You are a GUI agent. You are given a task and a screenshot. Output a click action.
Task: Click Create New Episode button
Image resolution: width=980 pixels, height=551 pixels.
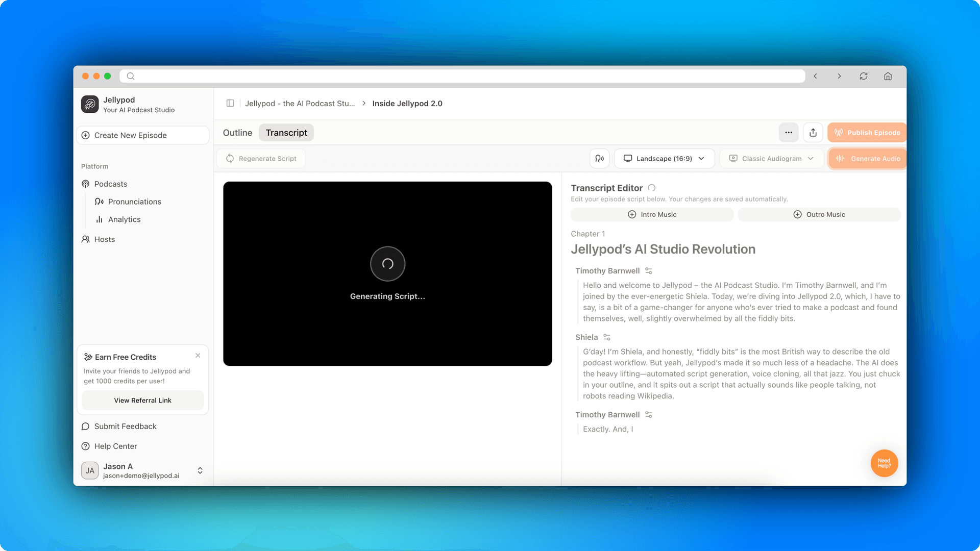click(143, 135)
